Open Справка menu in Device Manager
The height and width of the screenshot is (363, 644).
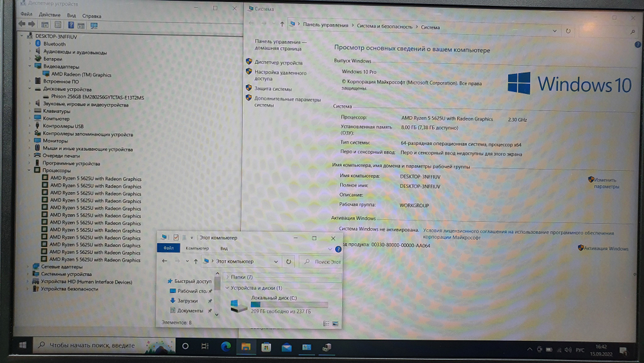pos(91,15)
